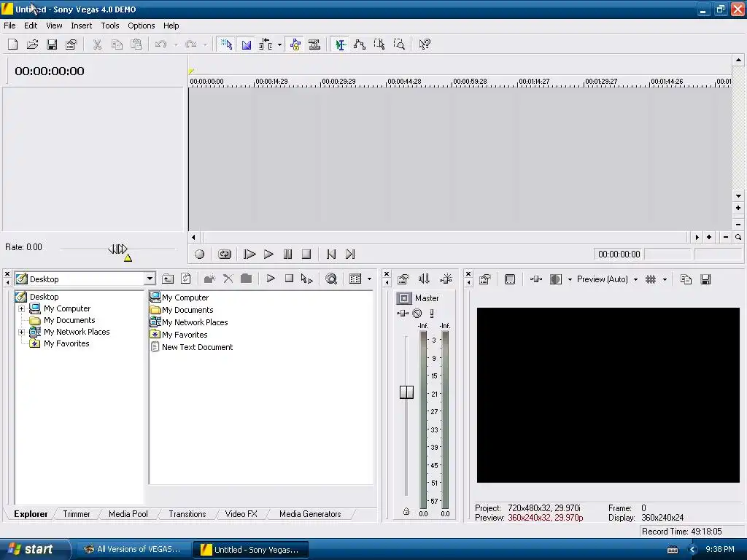The width and height of the screenshot is (747, 560).
Task: Open a project with the Open folder icon
Action: tap(32, 44)
